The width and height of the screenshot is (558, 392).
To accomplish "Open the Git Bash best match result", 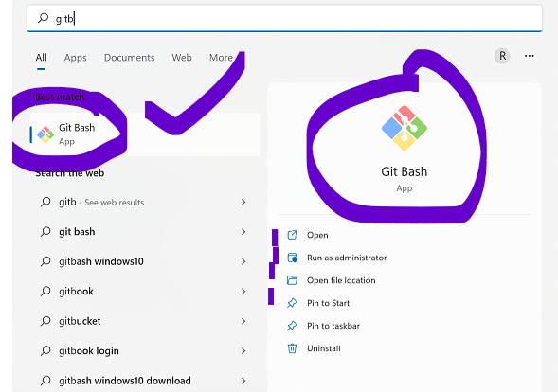I will 145,134.
